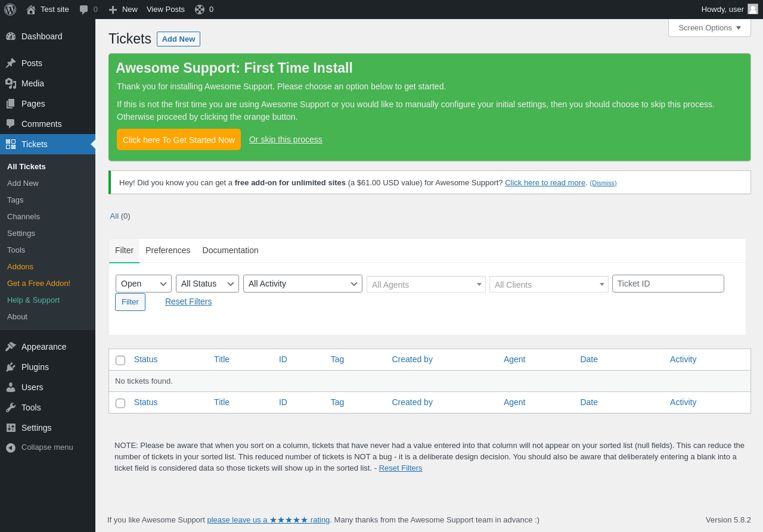Dismiss the free add-on notice
The height and width of the screenshot is (532, 763).
click(x=603, y=183)
